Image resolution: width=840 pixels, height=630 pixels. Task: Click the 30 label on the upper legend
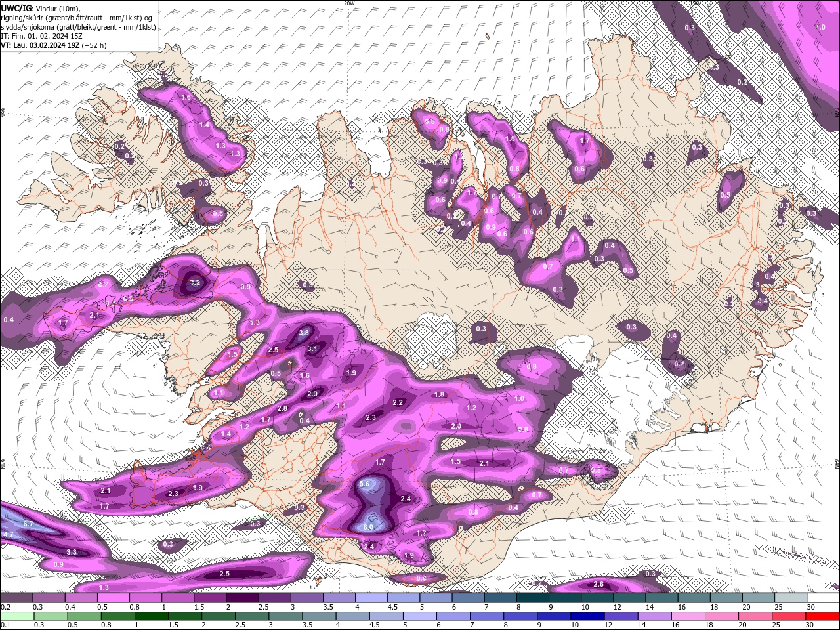pyautogui.click(x=811, y=608)
